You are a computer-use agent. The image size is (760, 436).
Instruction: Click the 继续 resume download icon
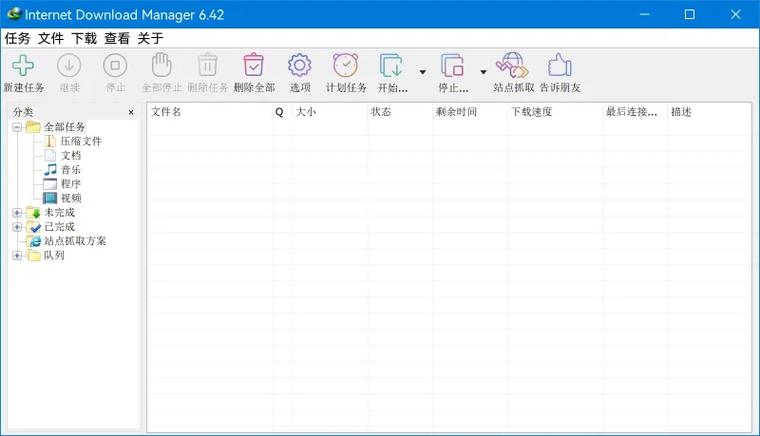[x=69, y=65]
